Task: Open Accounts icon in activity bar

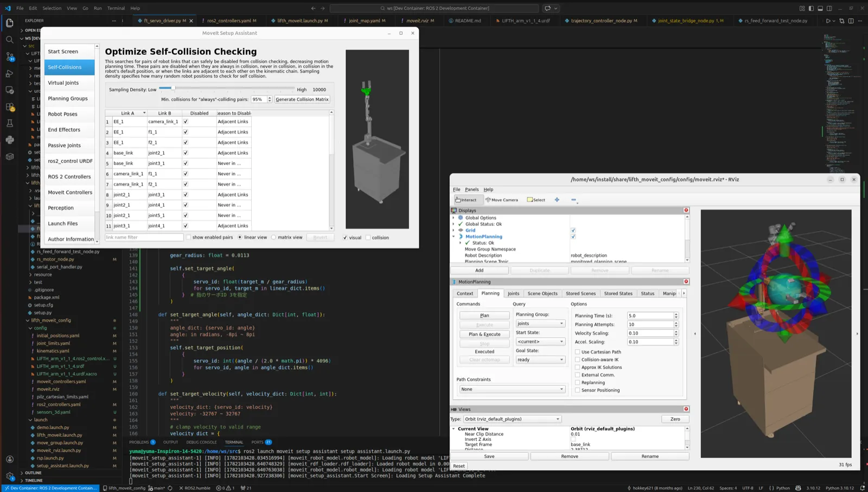Action: click(x=9, y=459)
